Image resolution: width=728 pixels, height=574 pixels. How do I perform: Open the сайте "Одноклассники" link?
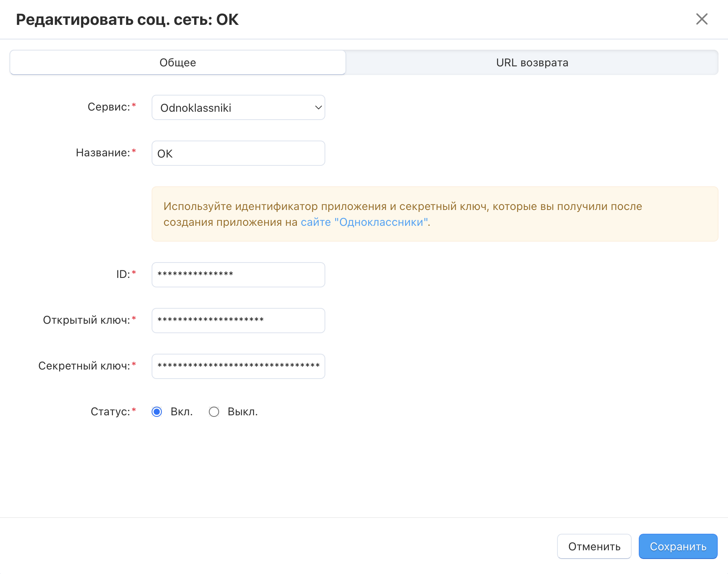tap(364, 222)
